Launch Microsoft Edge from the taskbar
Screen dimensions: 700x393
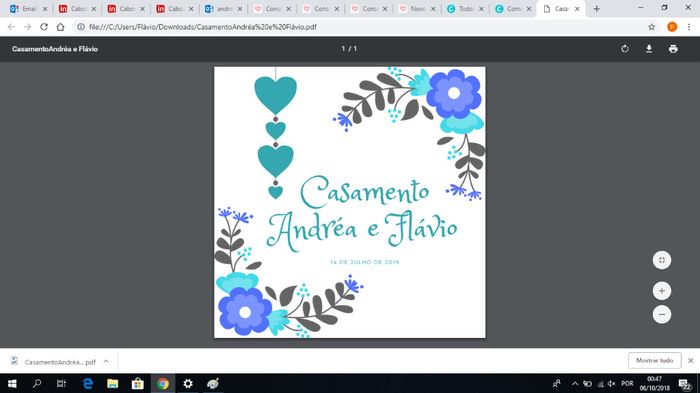88,384
